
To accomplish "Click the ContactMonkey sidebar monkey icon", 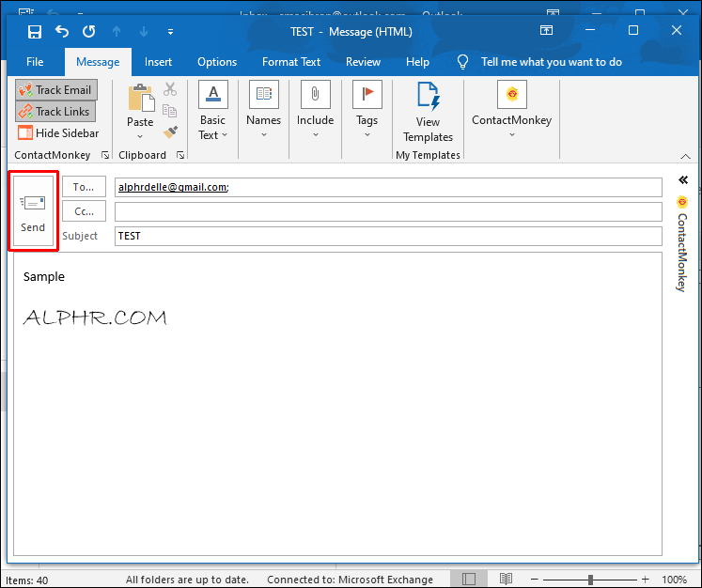I will pos(682,202).
